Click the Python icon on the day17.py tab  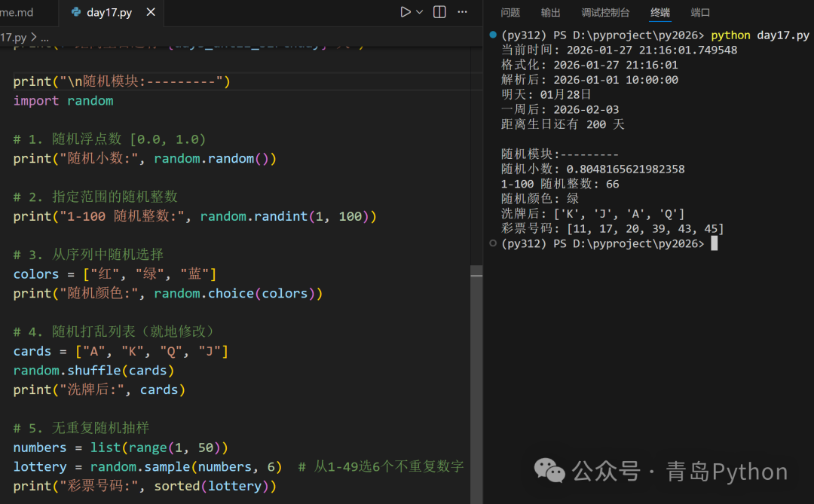pyautogui.click(x=75, y=12)
